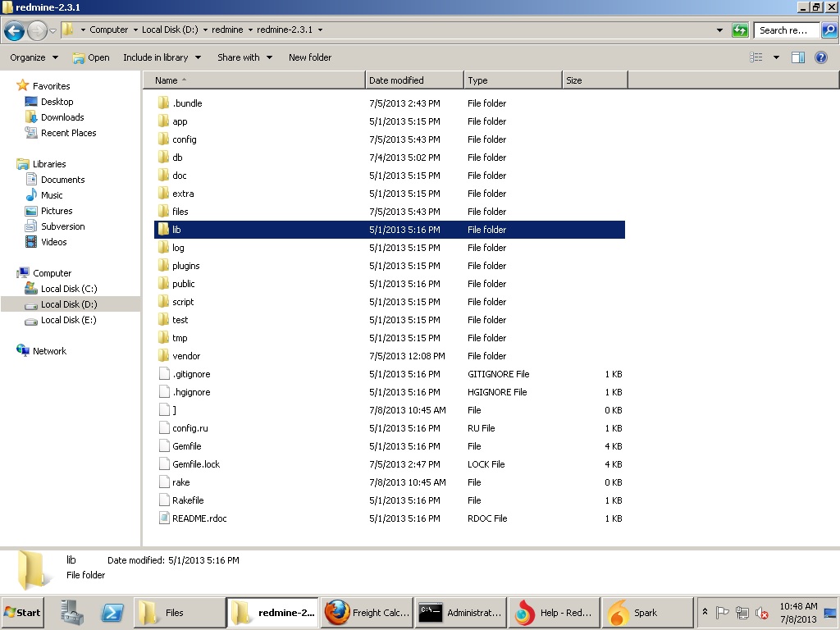Open the Documents library
Screen dimensions: 840x630
[x=62, y=180]
